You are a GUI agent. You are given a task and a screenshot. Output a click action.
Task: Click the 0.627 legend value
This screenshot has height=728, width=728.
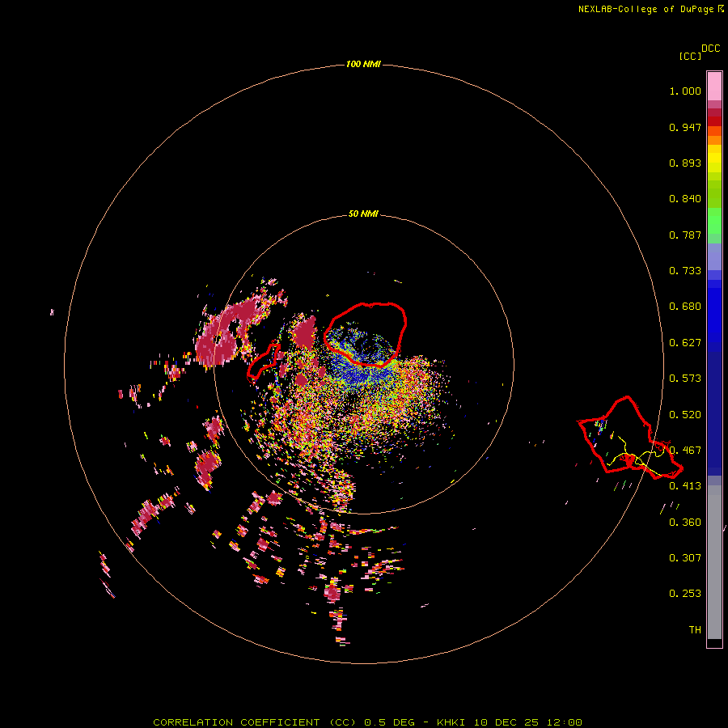[685, 343]
